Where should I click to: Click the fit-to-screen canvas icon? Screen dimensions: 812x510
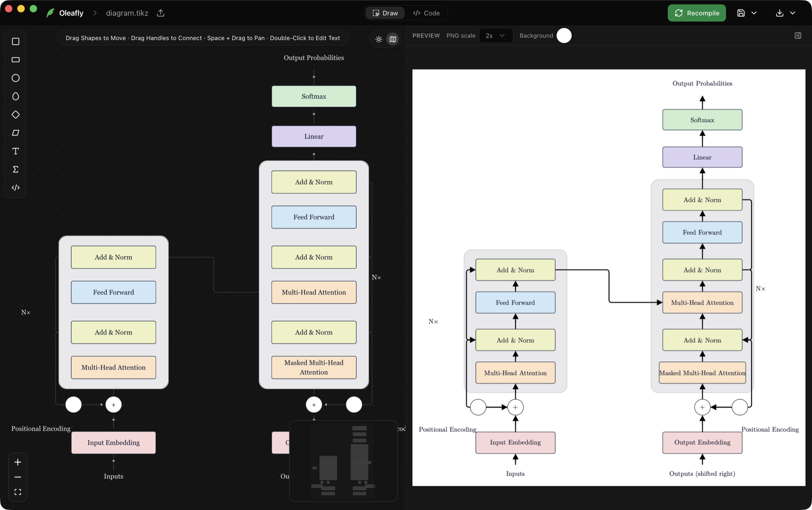[17, 492]
